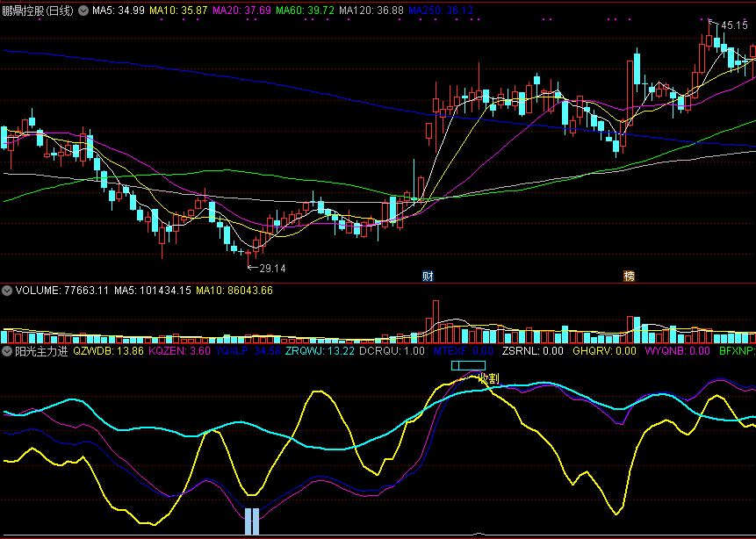Expand the 阳光主力进 indicator dropdown arrow
Image resolution: width=756 pixels, height=539 pixels.
(x=7, y=351)
